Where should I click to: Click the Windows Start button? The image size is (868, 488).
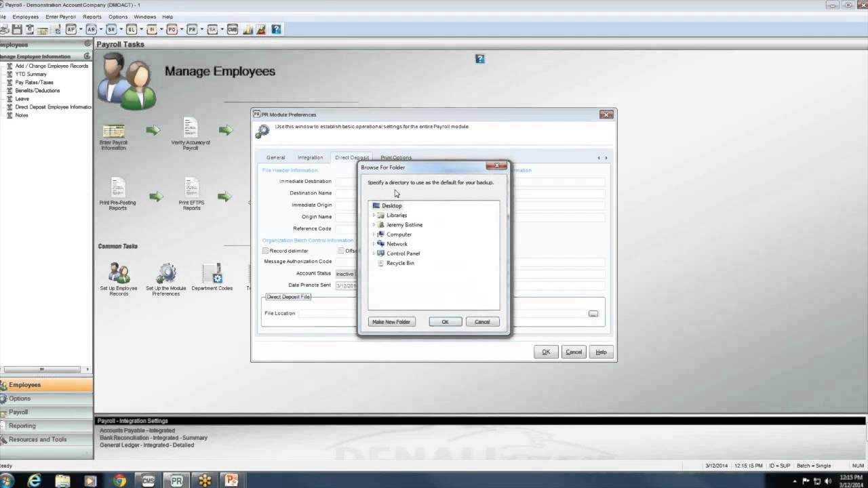7,481
